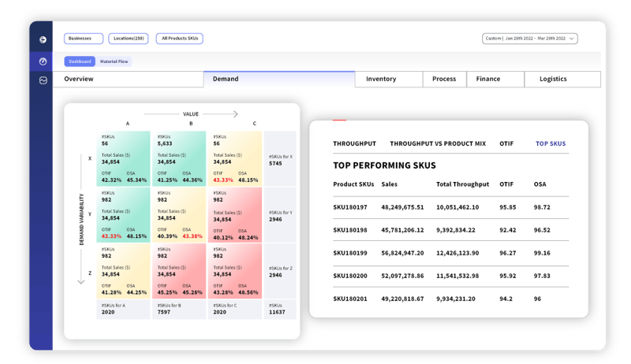Select row SKU180197

450,207
